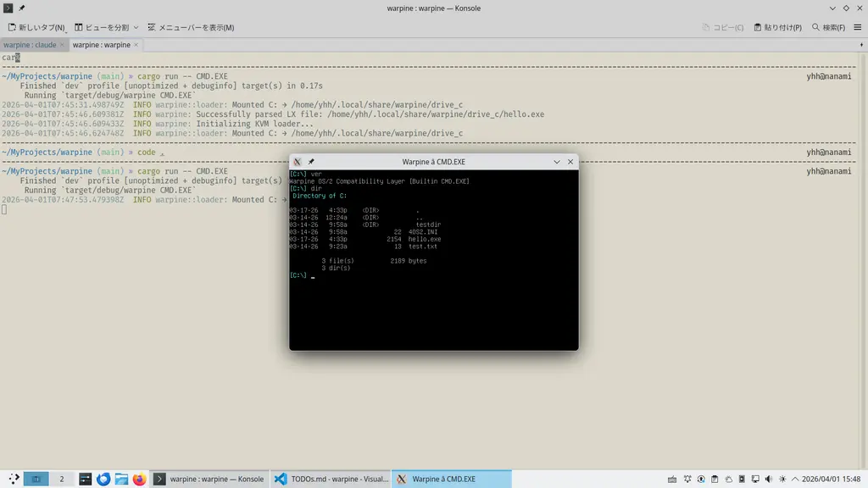Screen dimensions: 868x488
Task: Expand the ビューを分割 dropdown arrow
Action: (x=136, y=27)
